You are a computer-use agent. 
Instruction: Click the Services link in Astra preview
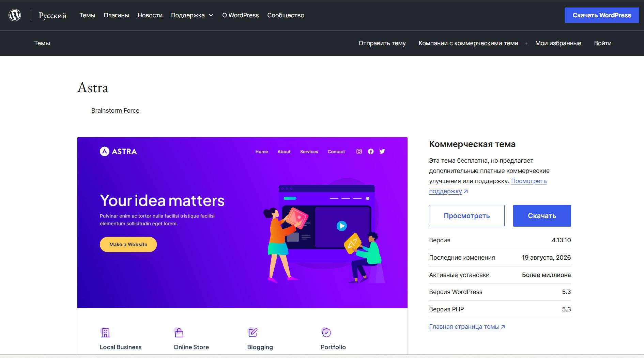pyautogui.click(x=309, y=152)
